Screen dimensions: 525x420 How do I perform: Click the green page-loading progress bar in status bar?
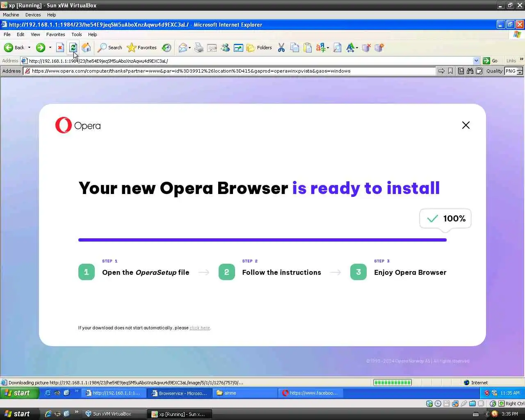coord(392,383)
